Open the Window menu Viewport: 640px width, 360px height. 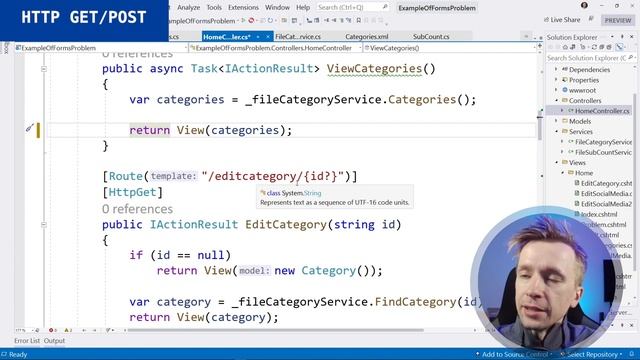(277, 7)
